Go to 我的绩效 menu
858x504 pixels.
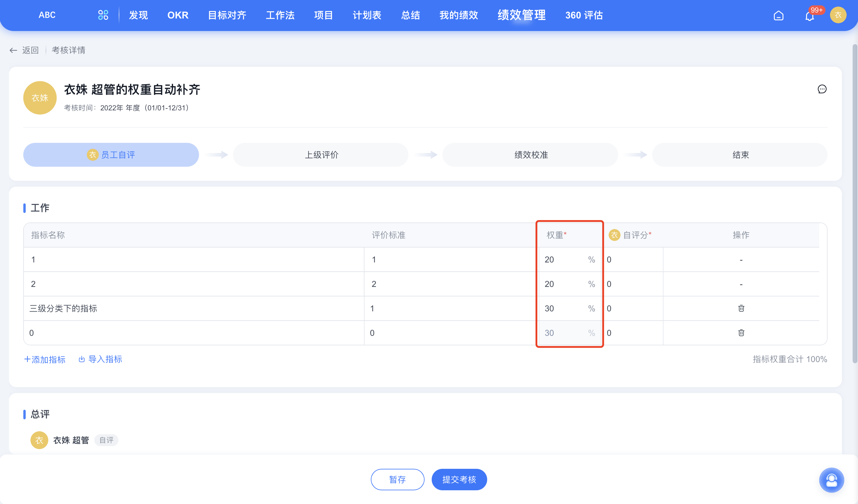(x=459, y=15)
